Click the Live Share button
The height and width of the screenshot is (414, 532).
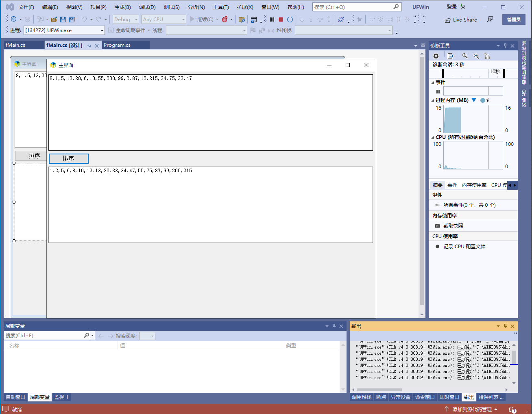coord(460,20)
